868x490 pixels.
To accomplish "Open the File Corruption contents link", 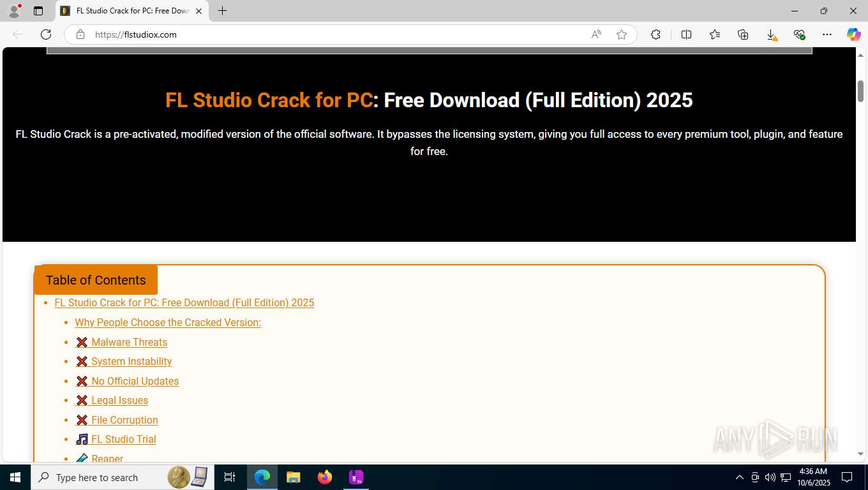I will click(x=117, y=420).
